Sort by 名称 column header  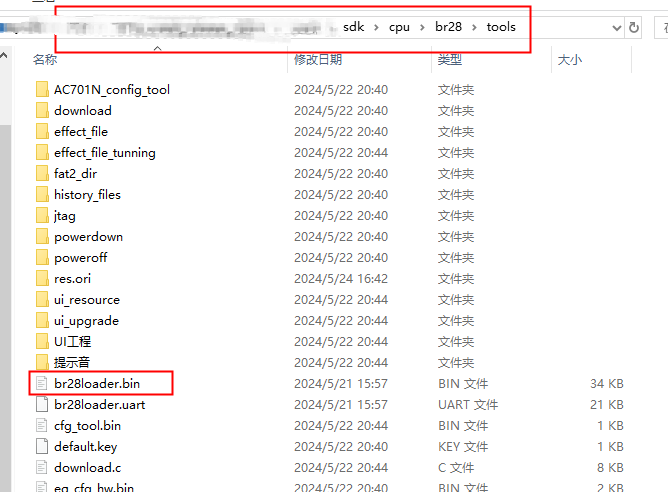coord(45,60)
